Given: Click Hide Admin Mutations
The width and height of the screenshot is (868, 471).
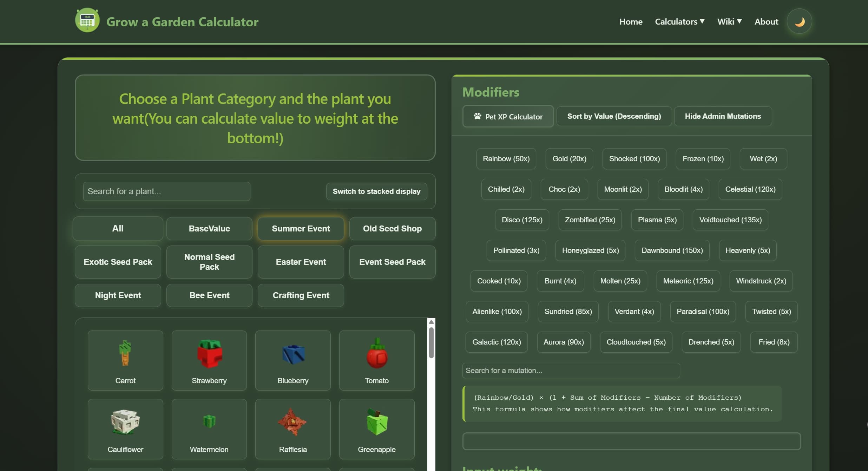Looking at the screenshot, I should click(x=723, y=116).
